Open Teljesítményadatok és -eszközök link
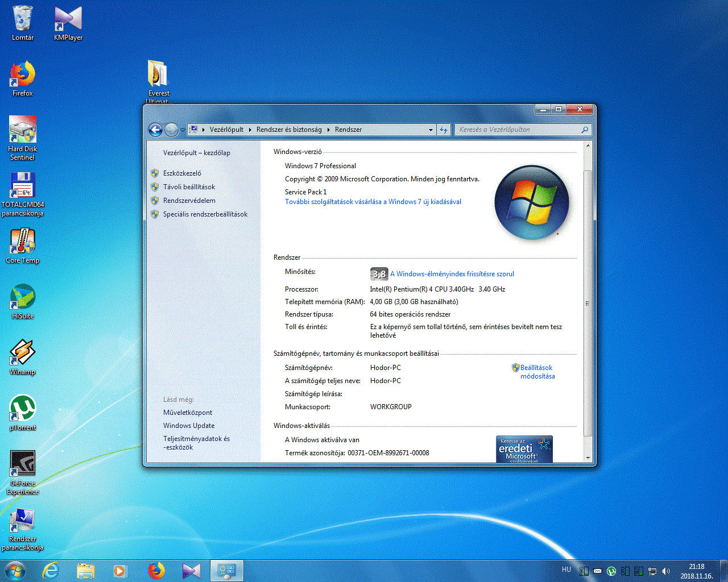 tap(196, 443)
